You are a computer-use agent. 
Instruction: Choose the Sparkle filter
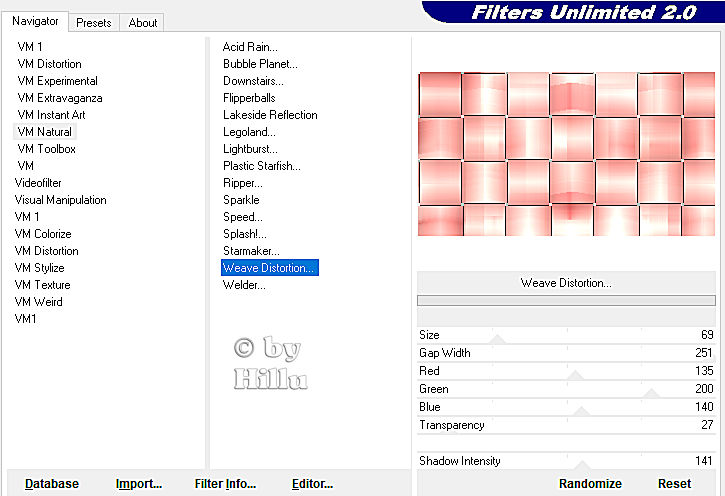coord(241,200)
